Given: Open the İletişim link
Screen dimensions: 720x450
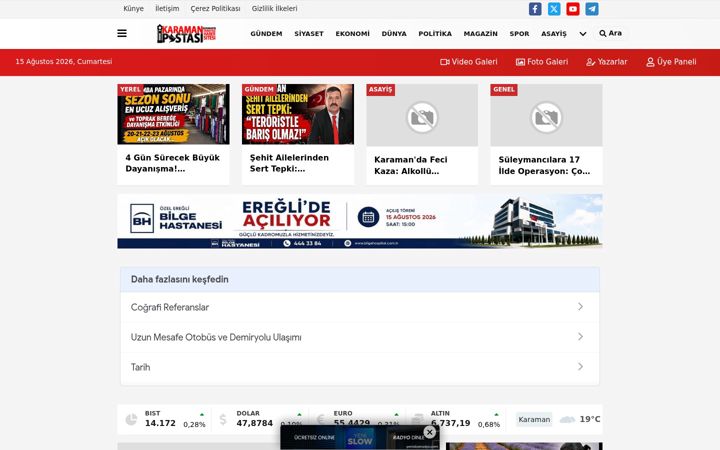Looking at the screenshot, I should pos(167,8).
